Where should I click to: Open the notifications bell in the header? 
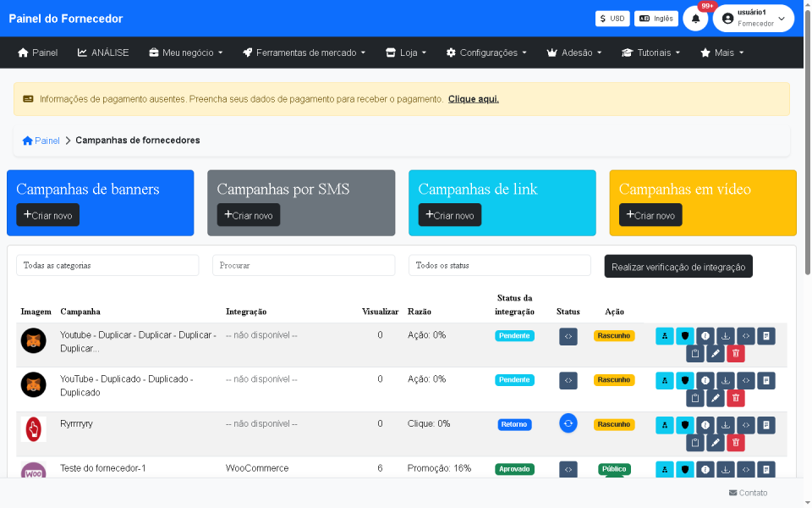tap(695, 18)
